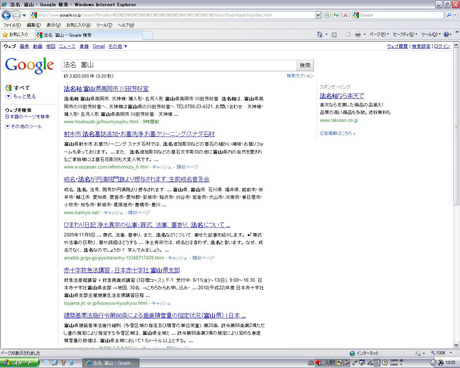Select the 法名 富山 - Google 検索 tab
The width and height of the screenshot is (460, 368).
point(89,35)
